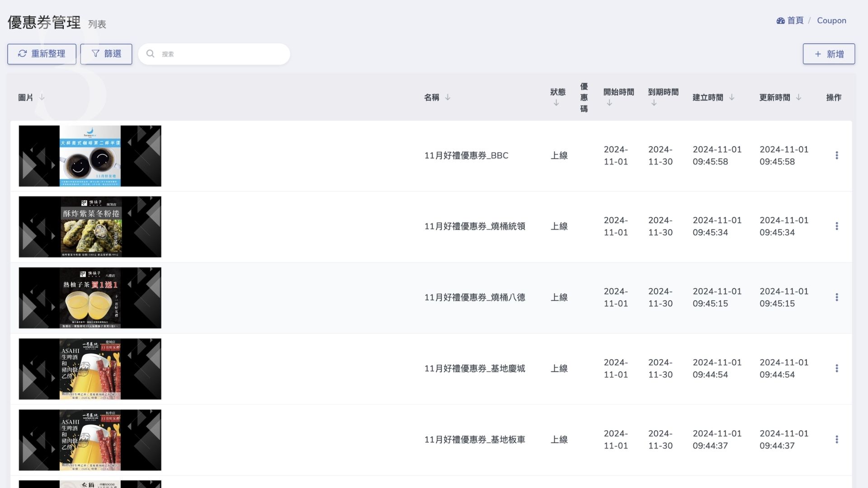
Task: Click the 操作 column header
Action: [834, 97]
